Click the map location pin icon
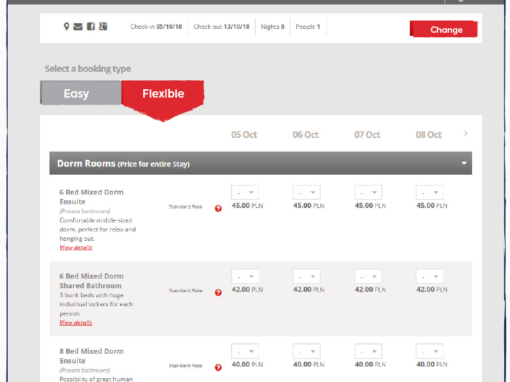 click(x=66, y=26)
